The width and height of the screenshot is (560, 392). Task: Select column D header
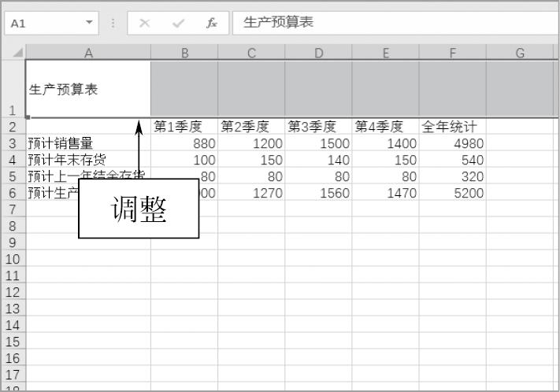pos(318,53)
